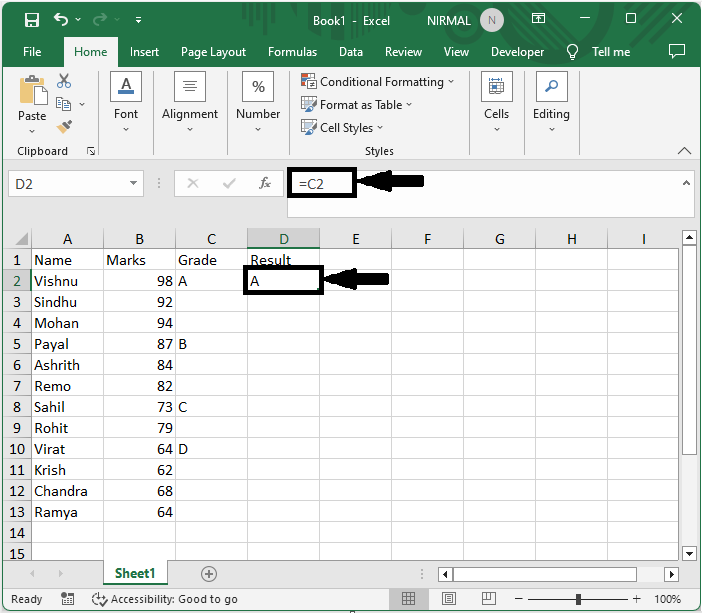This screenshot has width=702, height=613.
Task: Open Customize Quick Access Toolbar menu
Action: pos(138,20)
